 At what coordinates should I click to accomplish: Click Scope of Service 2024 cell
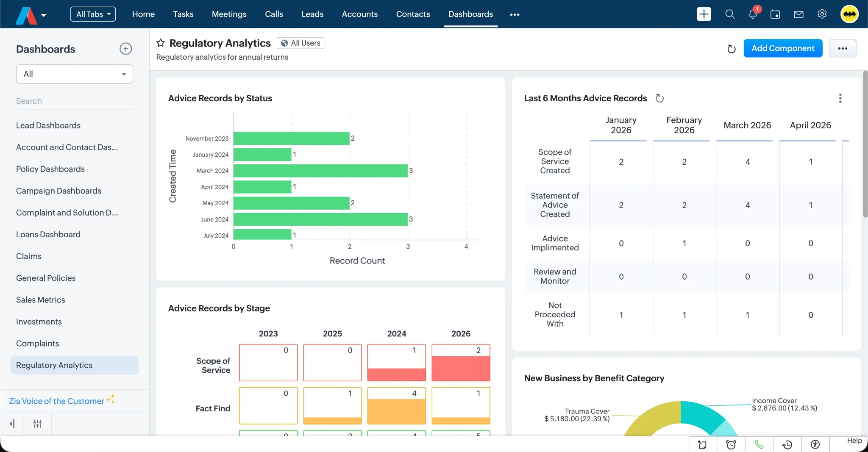point(396,363)
